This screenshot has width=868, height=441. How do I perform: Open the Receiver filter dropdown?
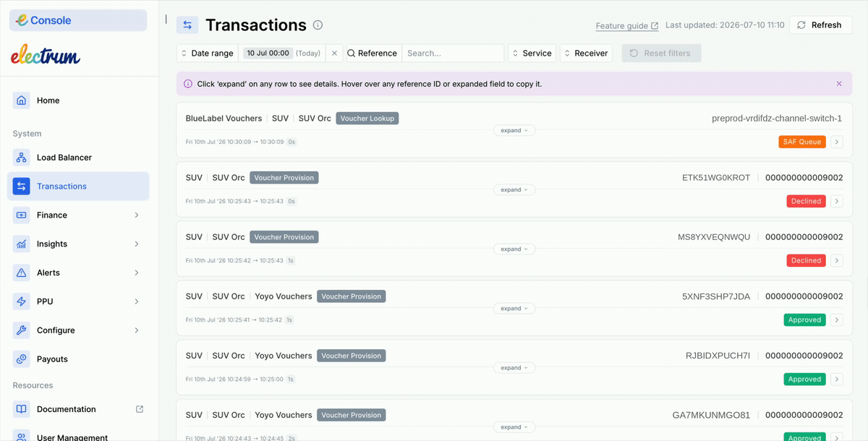pyautogui.click(x=586, y=53)
